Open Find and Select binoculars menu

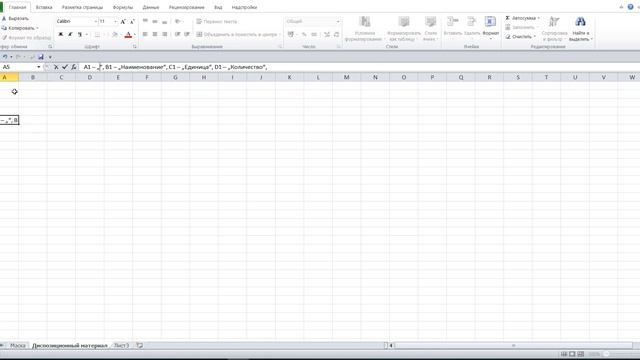tap(580, 29)
